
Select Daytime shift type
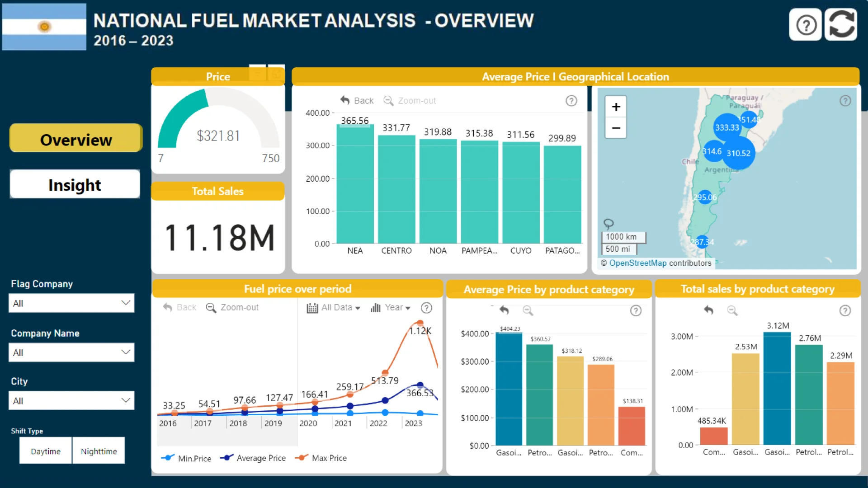coord(46,450)
